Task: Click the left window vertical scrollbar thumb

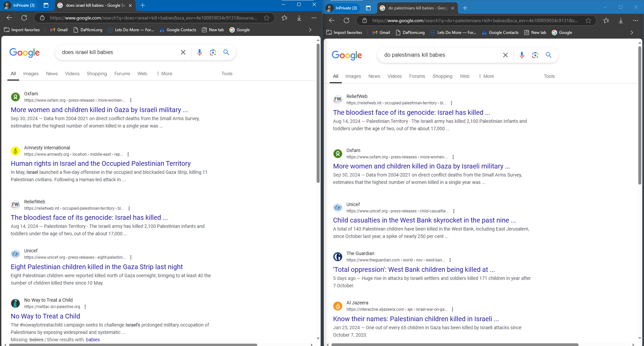Action: coord(318,113)
